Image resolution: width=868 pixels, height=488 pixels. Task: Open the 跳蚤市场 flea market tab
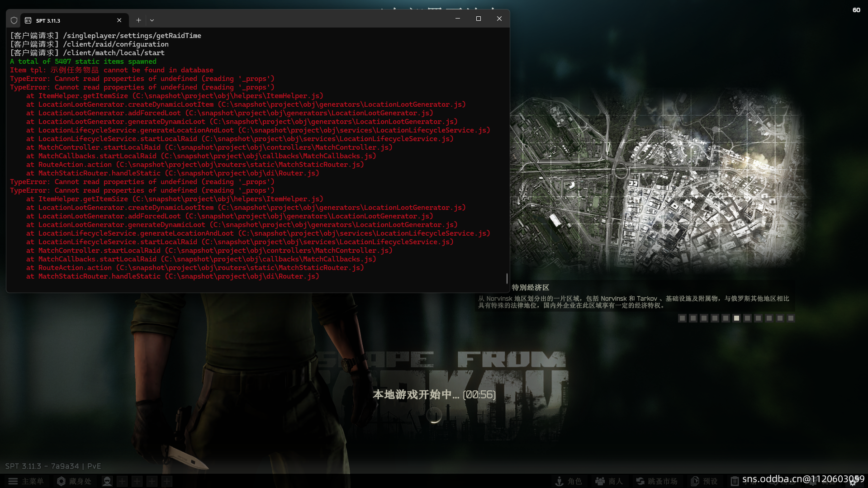coord(657,481)
